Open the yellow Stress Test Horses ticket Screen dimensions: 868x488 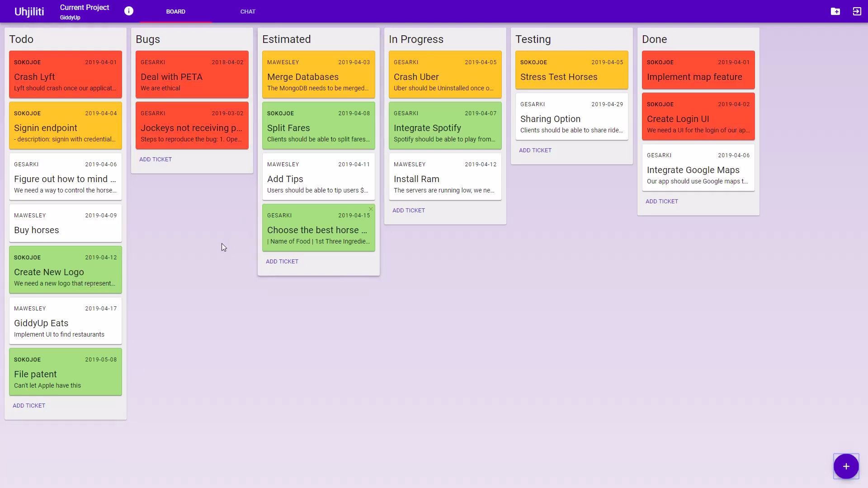[572, 70]
